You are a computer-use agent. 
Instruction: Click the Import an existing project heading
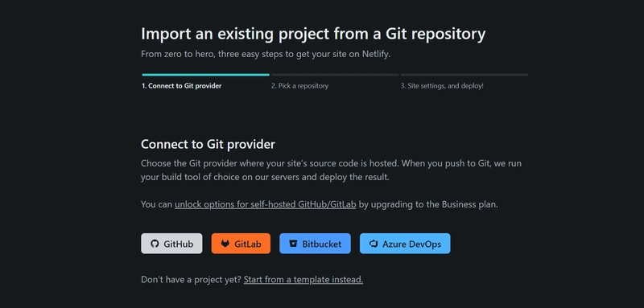[x=313, y=34]
